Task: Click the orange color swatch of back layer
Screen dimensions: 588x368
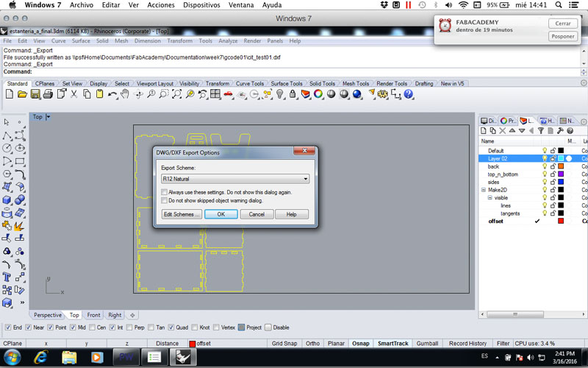Action: pyautogui.click(x=561, y=166)
